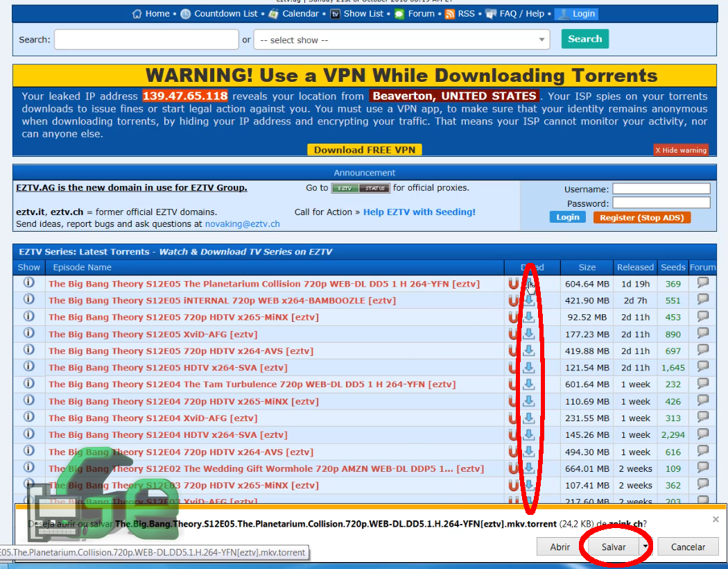Expand the Salvar dropdown arrow
Screen dimensions: 728x569
[x=645, y=547]
